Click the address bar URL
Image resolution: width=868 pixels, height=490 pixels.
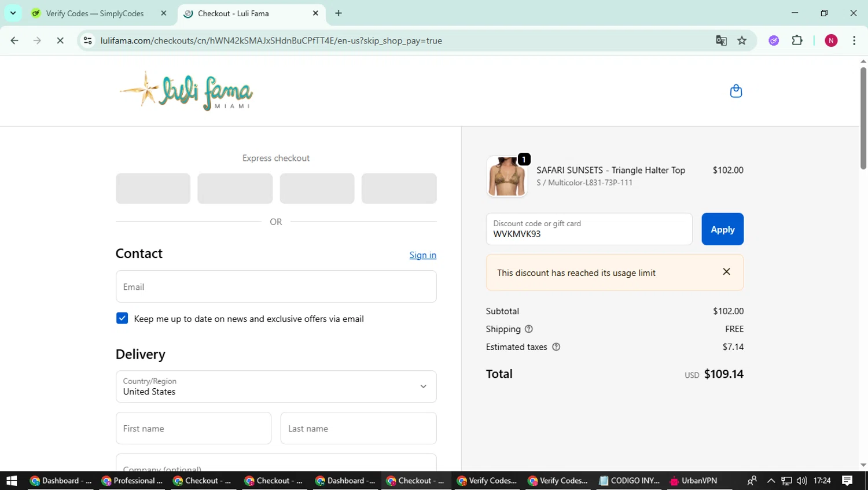[271, 40]
